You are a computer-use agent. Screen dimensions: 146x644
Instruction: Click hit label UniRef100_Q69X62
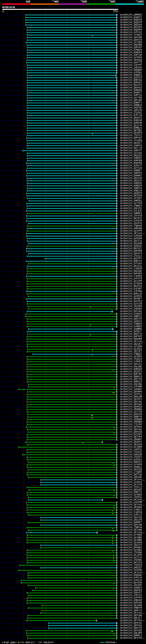pos(131,87)
